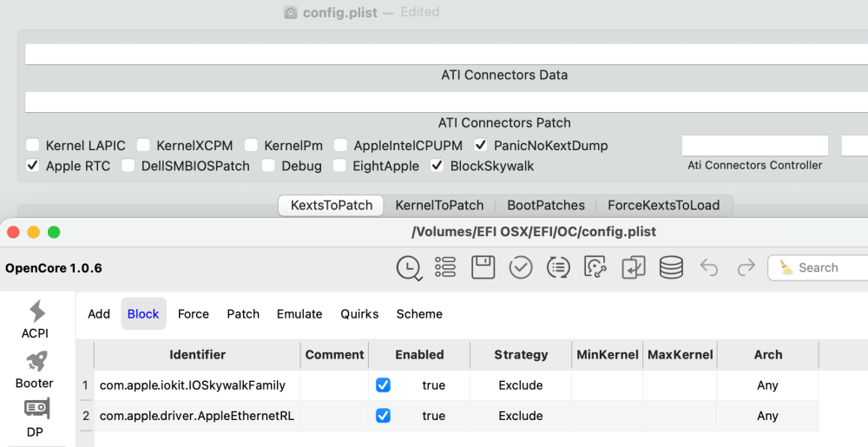The height and width of the screenshot is (447, 868).
Task: Click the empty Comment cell in IOSkywalkFamily row
Action: pyautogui.click(x=334, y=385)
